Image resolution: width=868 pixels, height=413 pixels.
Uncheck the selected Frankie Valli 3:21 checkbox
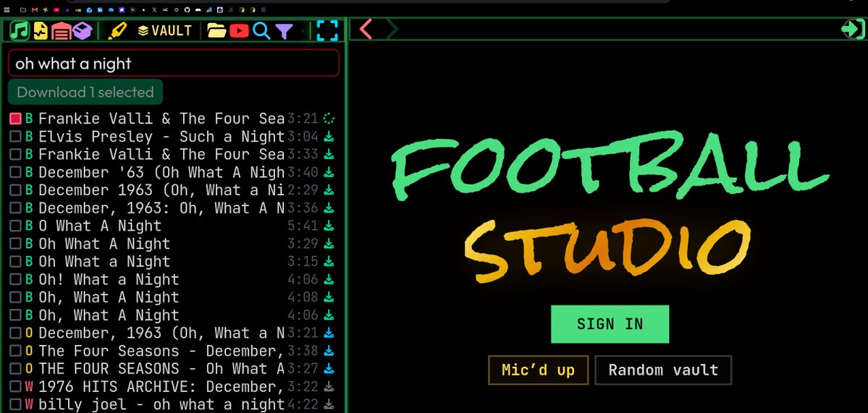15,119
